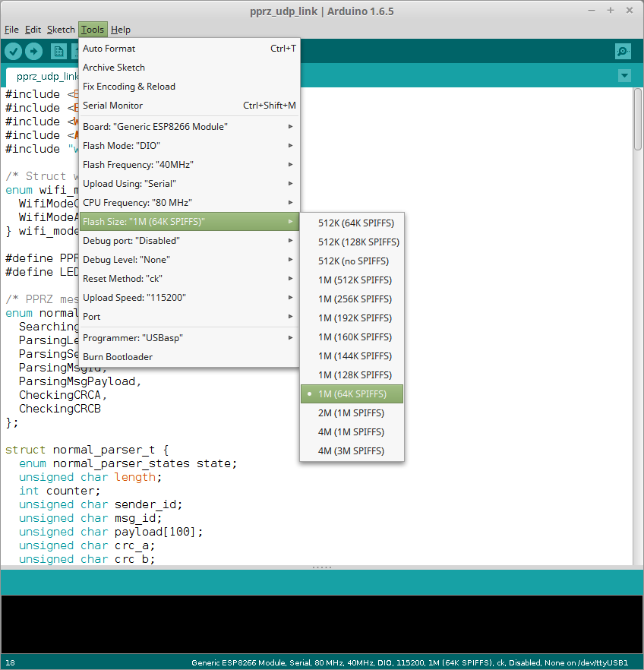644x670 pixels.
Task: Click the "struct normal_parser_t {" line
Action: [x=87, y=450]
